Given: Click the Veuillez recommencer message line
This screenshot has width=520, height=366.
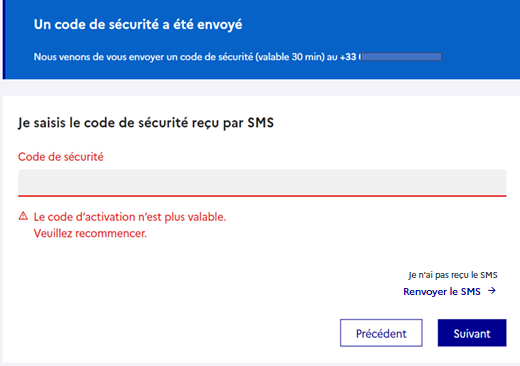Looking at the screenshot, I should (x=90, y=233).
